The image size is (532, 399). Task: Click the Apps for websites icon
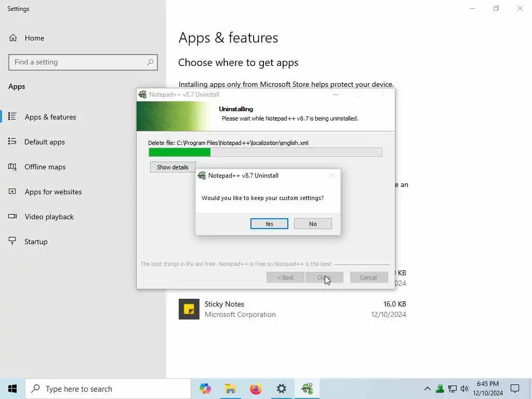tap(12, 191)
